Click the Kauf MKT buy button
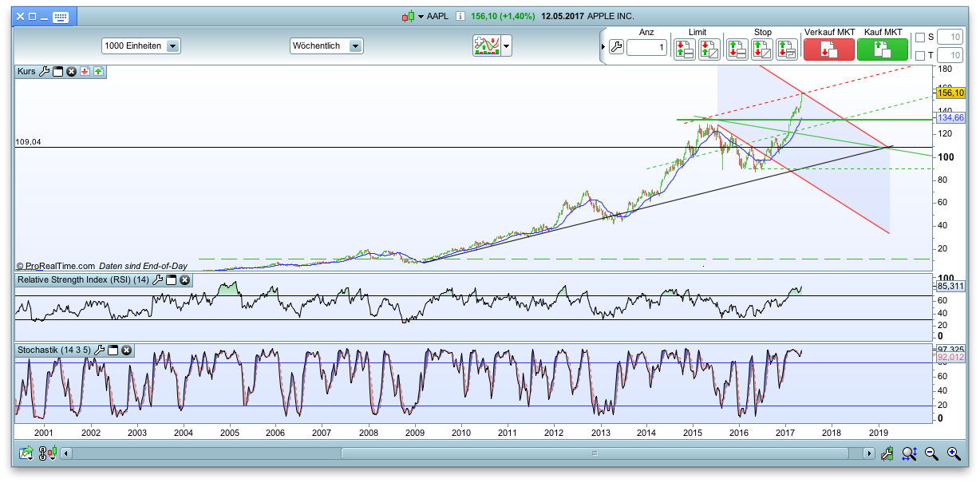 882,49
